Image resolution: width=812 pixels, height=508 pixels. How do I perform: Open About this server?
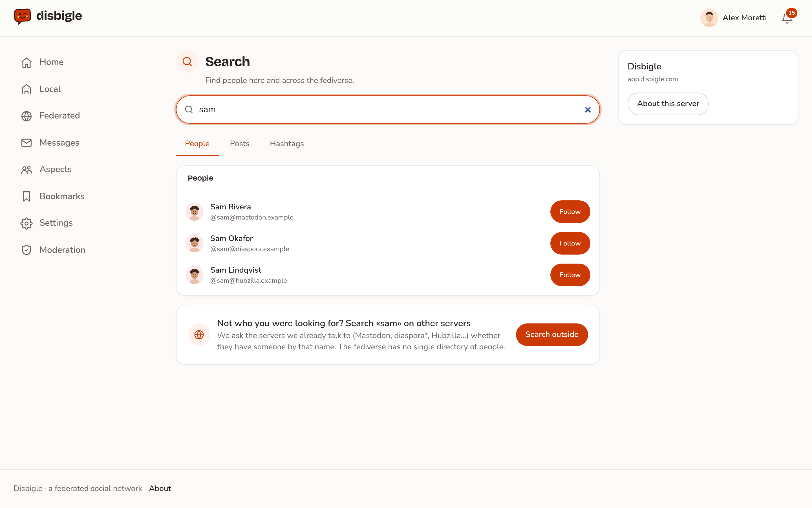[668, 104]
